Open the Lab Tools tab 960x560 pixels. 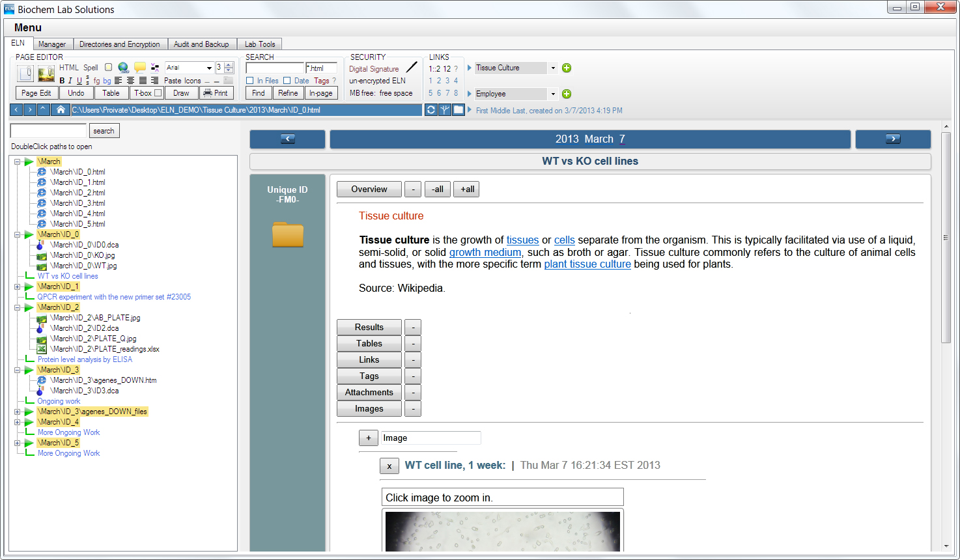(x=260, y=44)
